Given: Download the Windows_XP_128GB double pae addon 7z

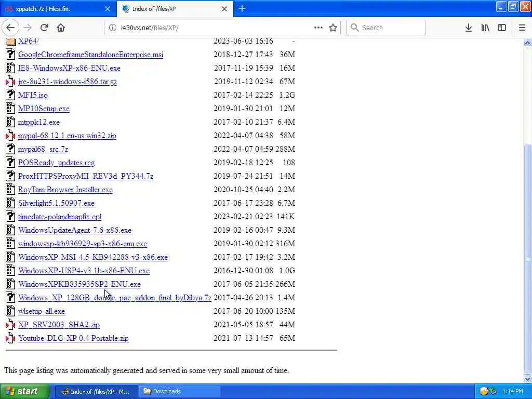Looking at the screenshot, I should pos(115,298).
